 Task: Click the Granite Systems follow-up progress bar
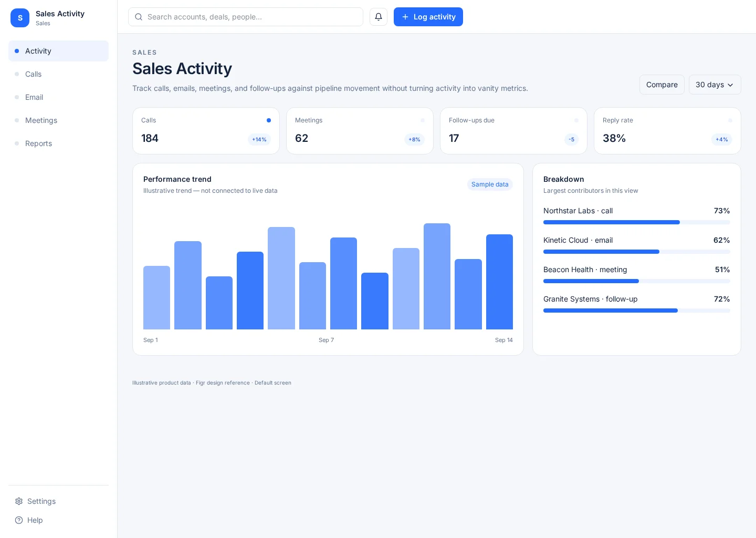637,311
